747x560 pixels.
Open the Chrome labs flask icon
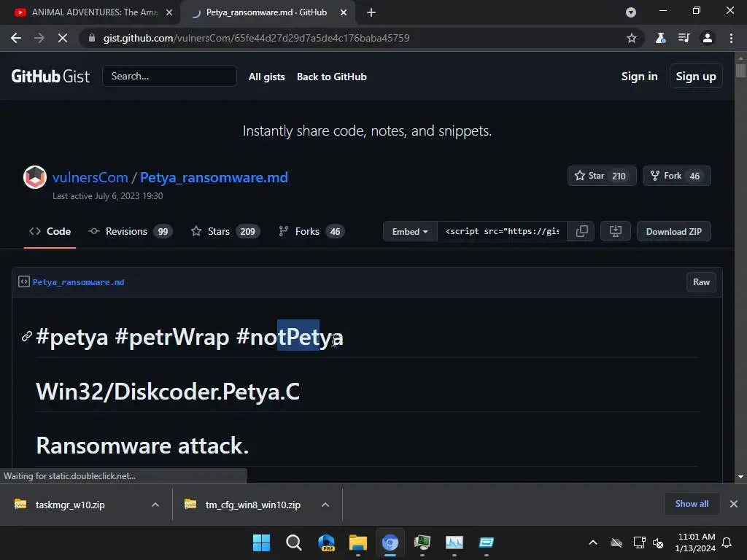660,38
